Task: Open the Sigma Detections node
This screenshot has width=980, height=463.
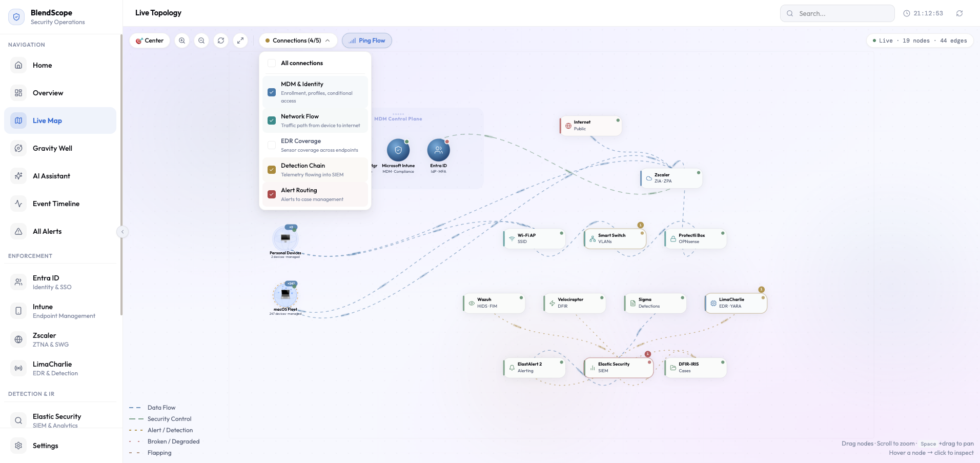Action: tap(655, 303)
